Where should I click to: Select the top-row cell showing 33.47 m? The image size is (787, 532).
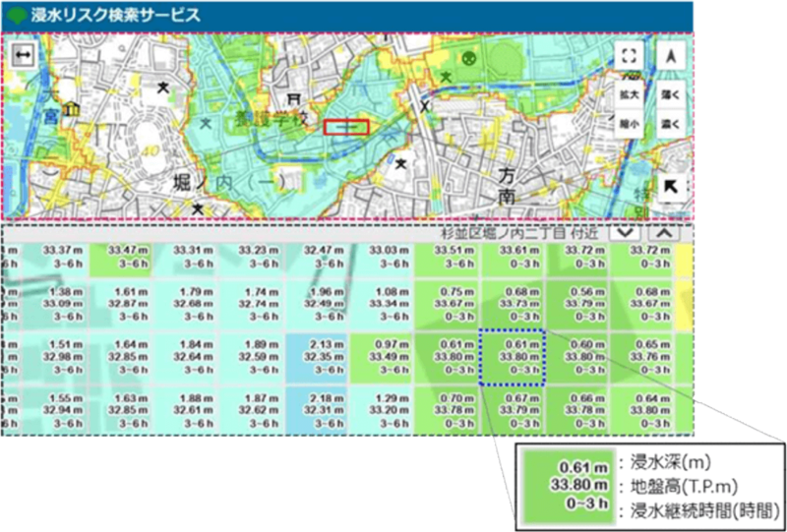[121, 260]
